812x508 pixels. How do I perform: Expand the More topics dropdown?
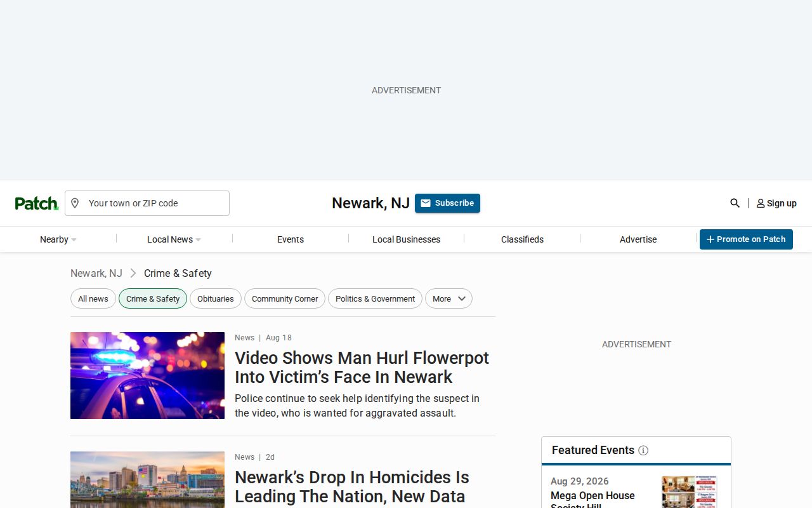[x=449, y=298]
